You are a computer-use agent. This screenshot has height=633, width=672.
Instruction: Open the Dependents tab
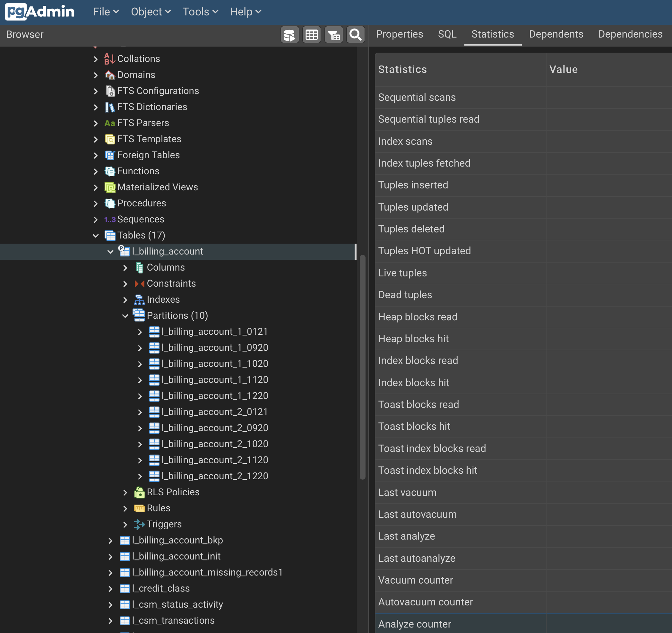tap(556, 34)
